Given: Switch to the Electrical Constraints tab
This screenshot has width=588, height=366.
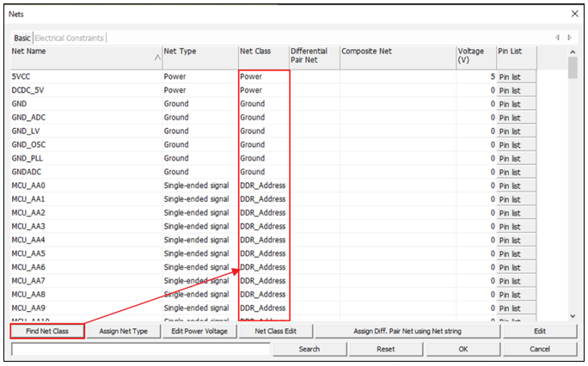Looking at the screenshot, I should [x=69, y=38].
